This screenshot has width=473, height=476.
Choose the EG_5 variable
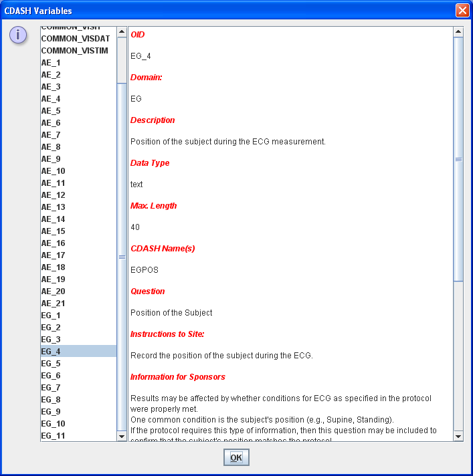[51, 364]
